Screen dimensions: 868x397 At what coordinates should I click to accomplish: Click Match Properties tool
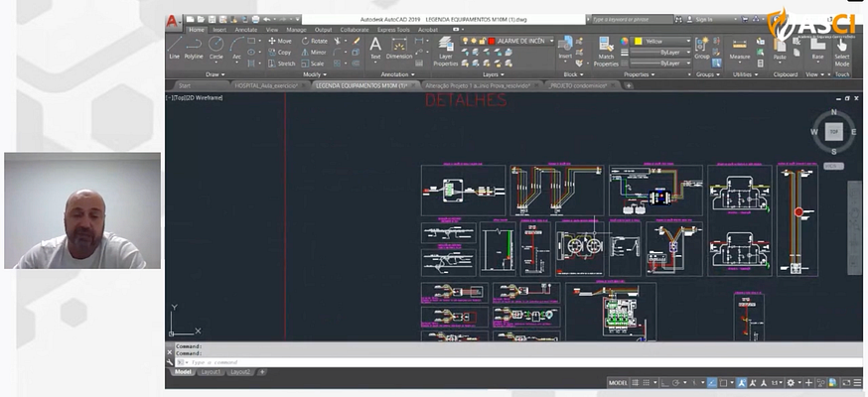(x=606, y=52)
